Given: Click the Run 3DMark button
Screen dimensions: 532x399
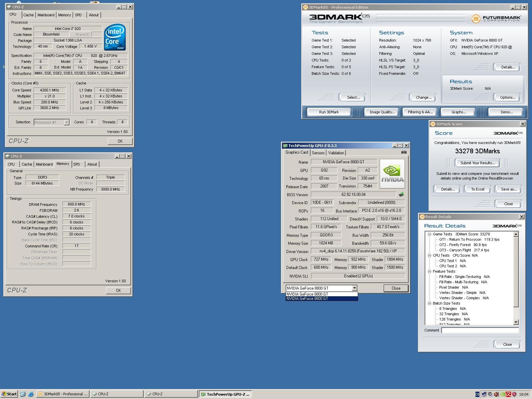Looking at the screenshot, I should tap(329, 112).
